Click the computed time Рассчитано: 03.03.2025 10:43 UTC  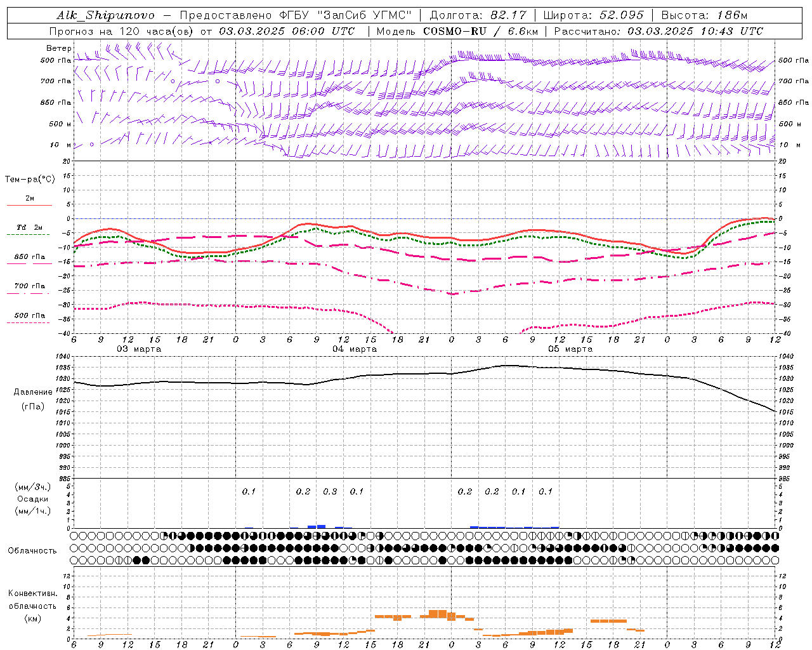[658, 31]
